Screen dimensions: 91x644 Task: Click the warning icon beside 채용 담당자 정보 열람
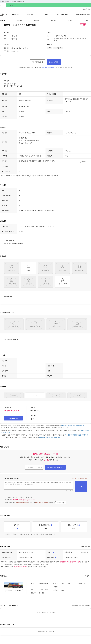(34, 454)
